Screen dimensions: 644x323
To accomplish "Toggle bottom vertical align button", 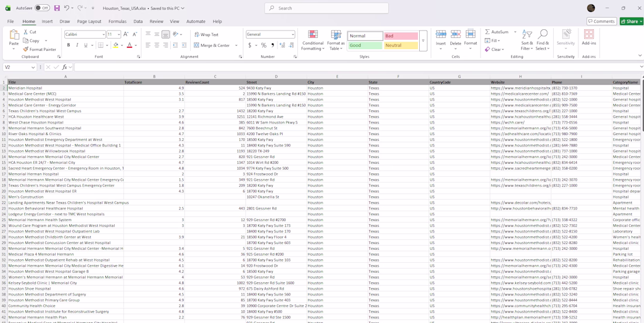I will 166,35.
